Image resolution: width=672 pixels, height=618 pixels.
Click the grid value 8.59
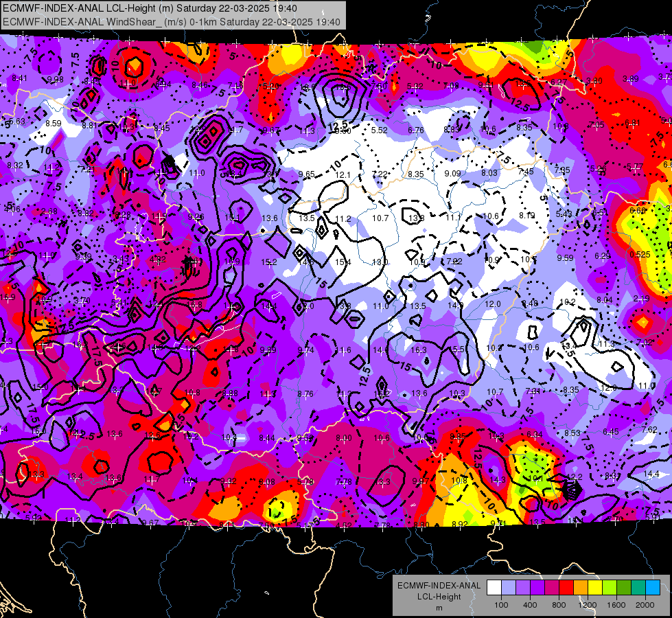pyautogui.click(x=54, y=124)
